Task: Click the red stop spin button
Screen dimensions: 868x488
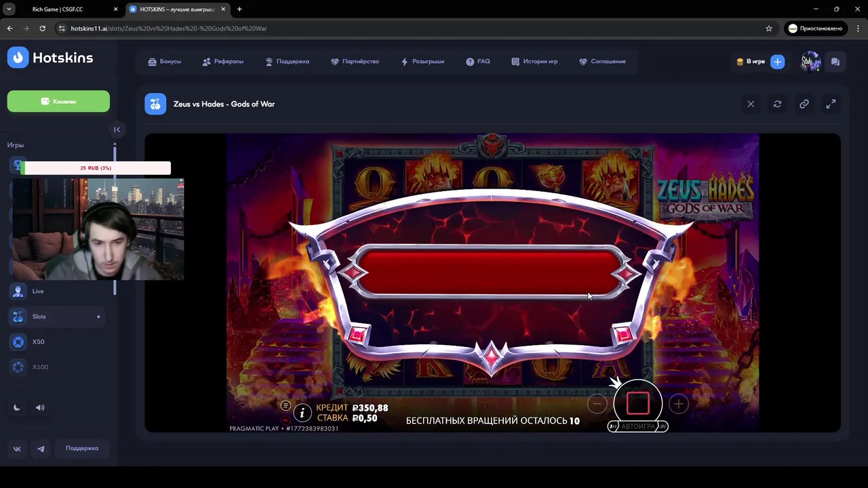Action: coord(637,403)
